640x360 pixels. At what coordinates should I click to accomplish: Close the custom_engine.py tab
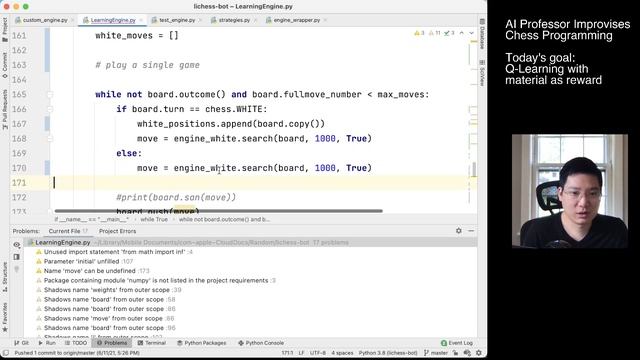(73, 20)
